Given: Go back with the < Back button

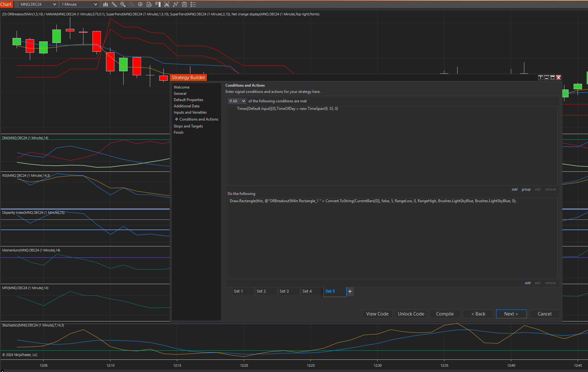Looking at the screenshot, I should coord(478,314).
